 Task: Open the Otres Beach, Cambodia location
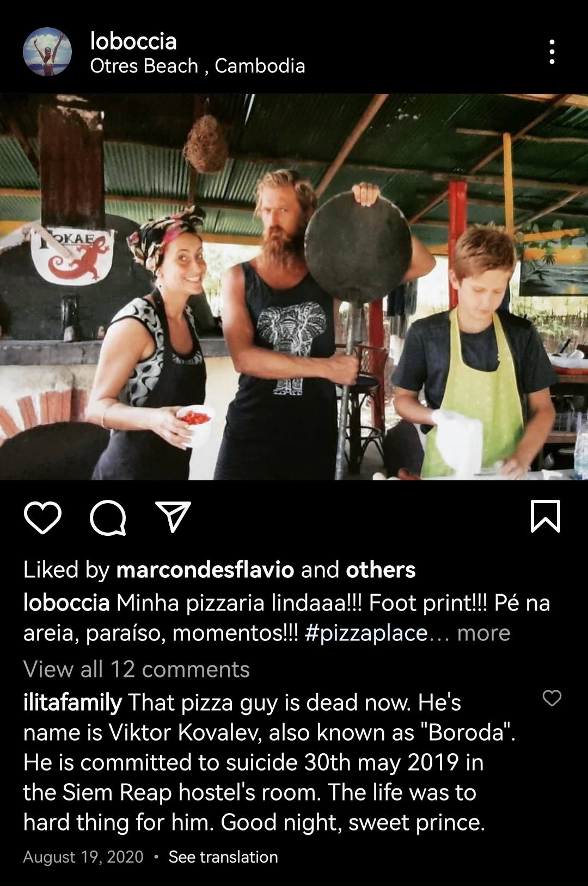197,66
